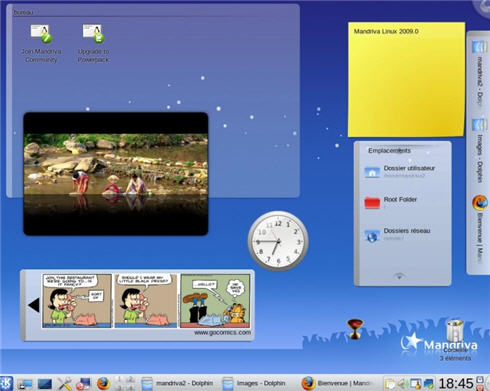Image resolution: width=490 pixels, height=391 pixels.
Task: Open Upgrade to Powerpack desktop icon
Action: coord(93,44)
